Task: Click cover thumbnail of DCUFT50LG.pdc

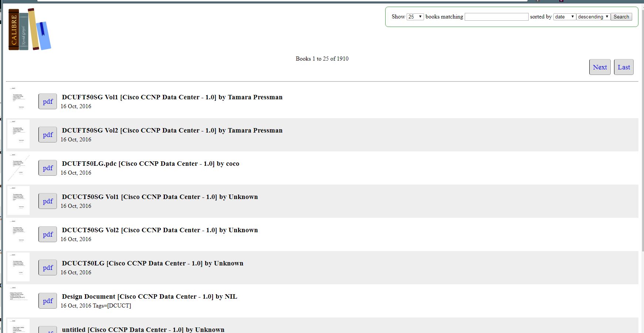Action: [18, 167]
